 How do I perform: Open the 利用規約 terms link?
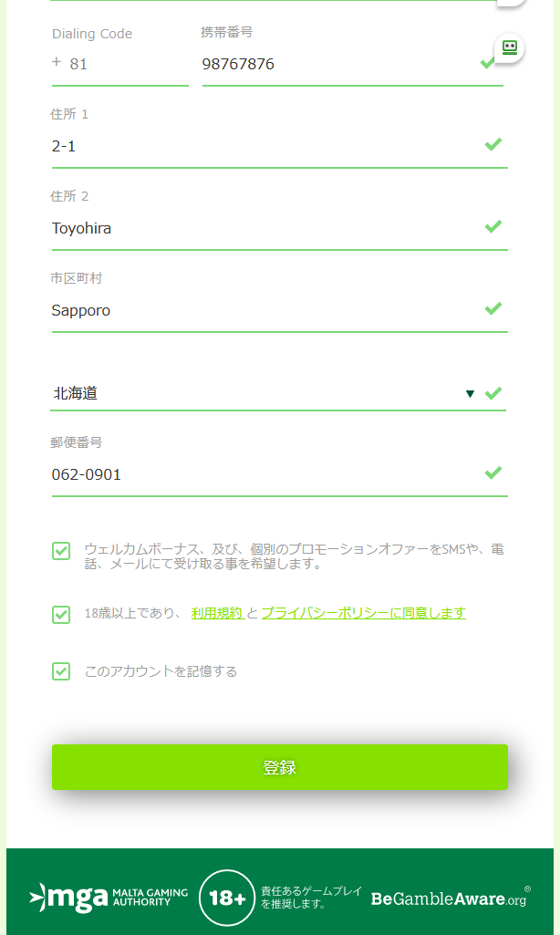[216, 613]
